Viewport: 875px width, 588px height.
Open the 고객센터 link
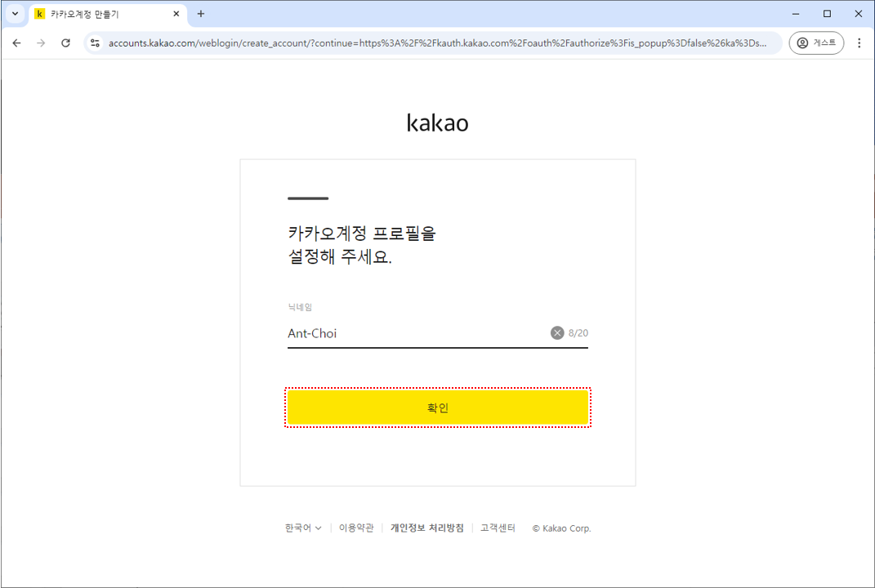tap(498, 528)
